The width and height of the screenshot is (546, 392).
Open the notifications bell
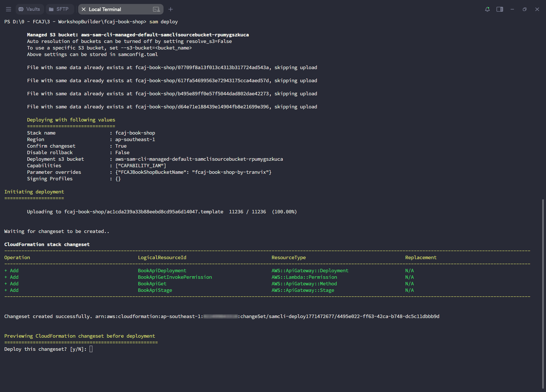(487, 9)
